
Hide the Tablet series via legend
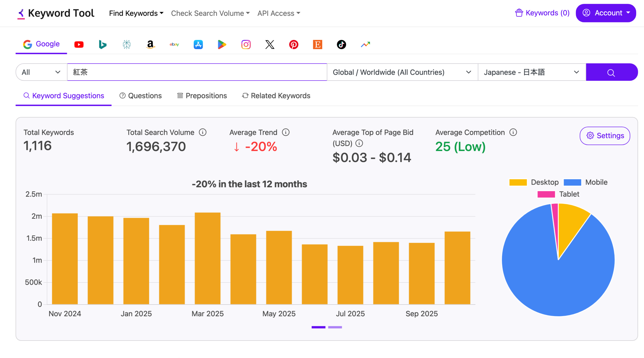[x=558, y=194]
